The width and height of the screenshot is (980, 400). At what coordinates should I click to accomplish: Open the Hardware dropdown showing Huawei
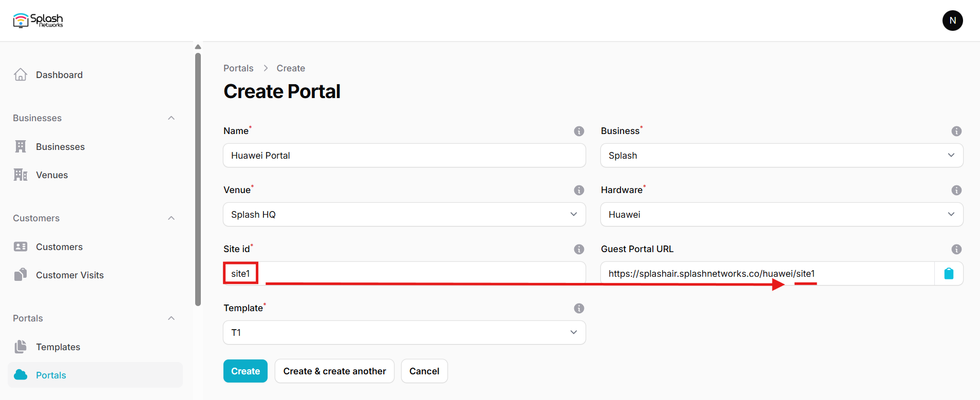point(782,215)
